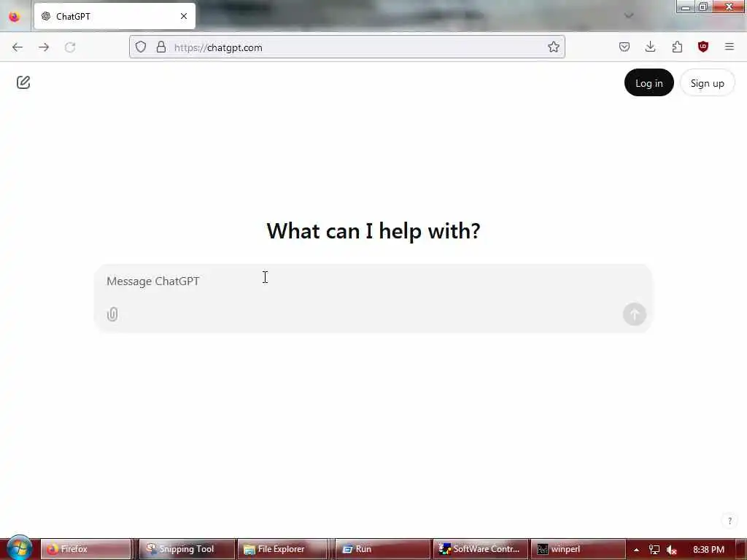Screen dimensions: 747x560
Task: Show hidden tray icons arrow
Action: pyautogui.click(x=636, y=550)
